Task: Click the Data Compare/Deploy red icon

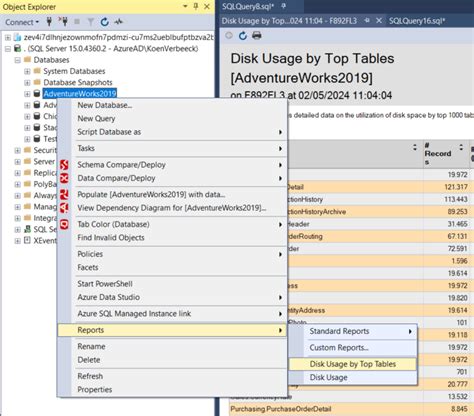Action: [64, 178]
